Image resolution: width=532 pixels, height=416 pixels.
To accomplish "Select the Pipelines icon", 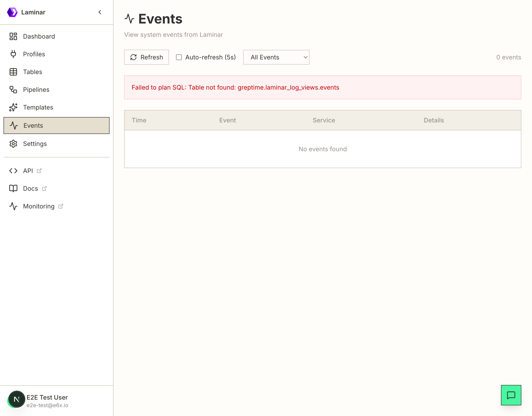I will pos(13,89).
